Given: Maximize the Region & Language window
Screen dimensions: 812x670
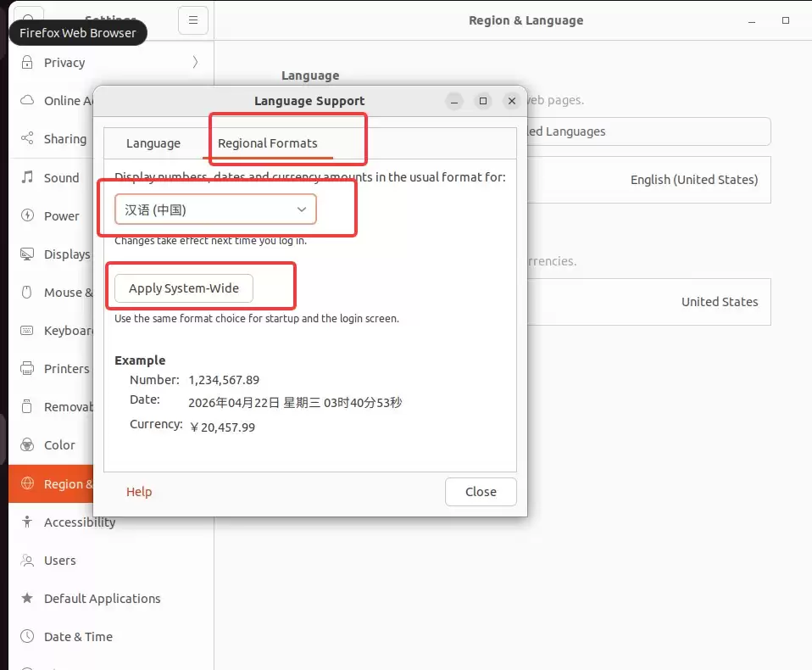Looking at the screenshot, I should [x=786, y=20].
